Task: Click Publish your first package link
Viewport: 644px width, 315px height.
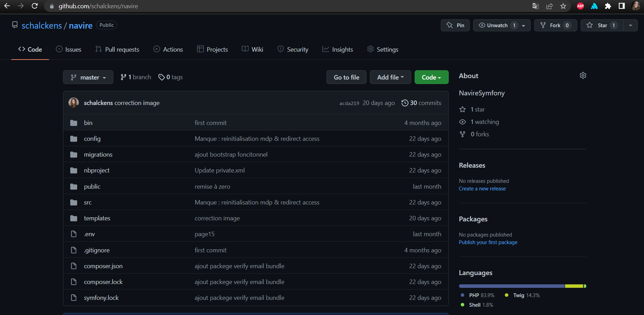Action: [x=488, y=242]
